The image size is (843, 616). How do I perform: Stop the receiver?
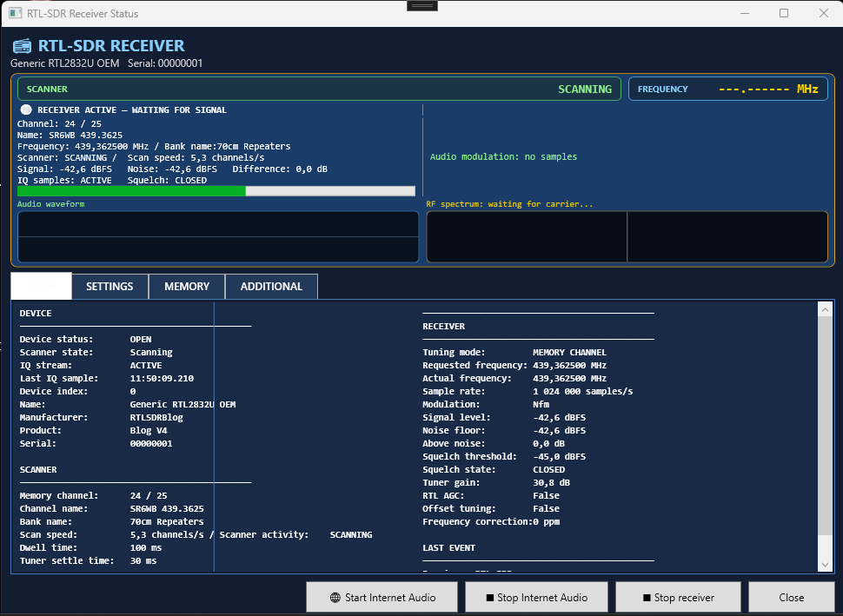point(679,597)
